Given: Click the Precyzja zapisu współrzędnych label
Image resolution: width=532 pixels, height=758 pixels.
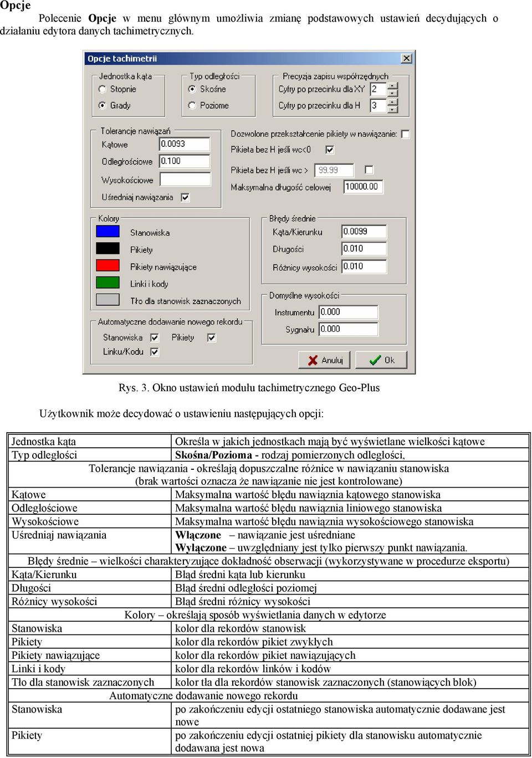Looking at the screenshot, I should pos(336,76).
